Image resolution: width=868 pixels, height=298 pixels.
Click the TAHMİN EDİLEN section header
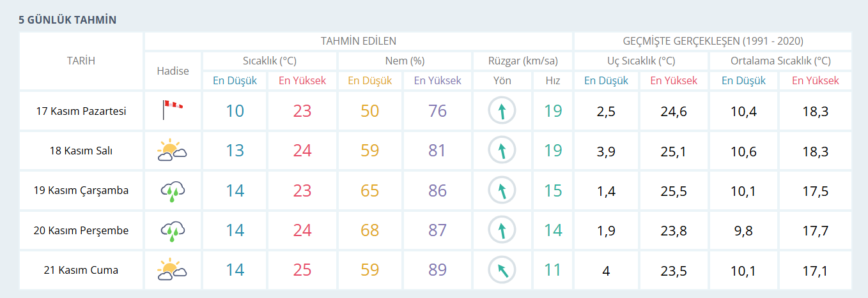point(358,41)
